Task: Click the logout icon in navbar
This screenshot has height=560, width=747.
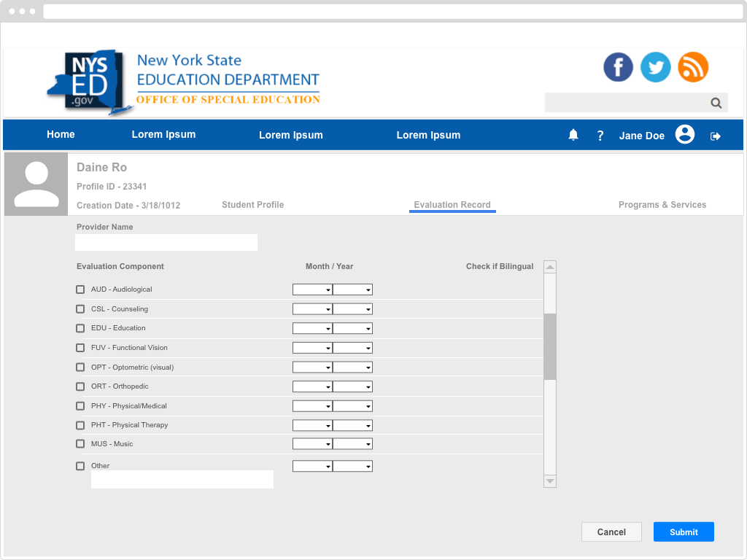Action: click(716, 136)
